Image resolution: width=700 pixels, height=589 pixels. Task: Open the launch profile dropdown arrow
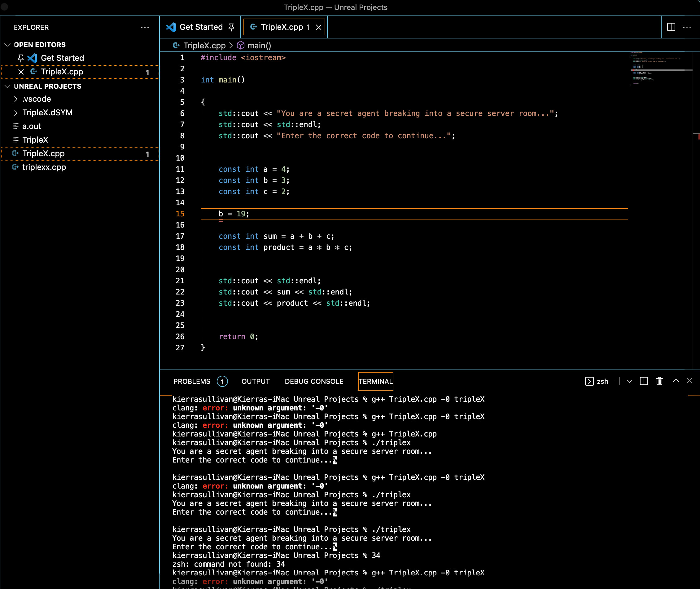click(630, 381)
